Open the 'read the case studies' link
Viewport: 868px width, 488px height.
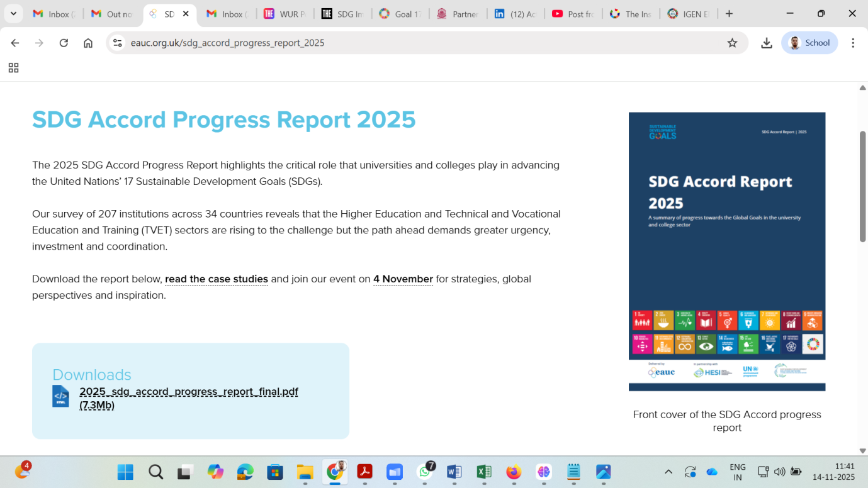[x=216, y=279]
